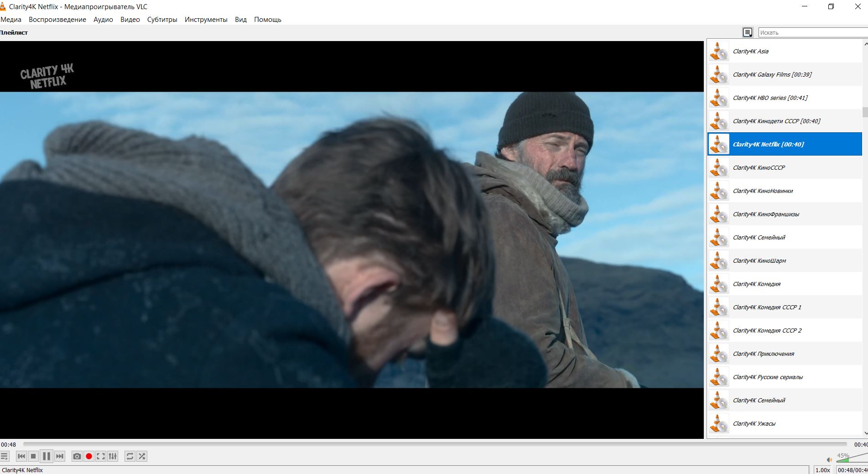Open the Аудио menu
The image size is (868, 474).
click(x=103, y=20)
